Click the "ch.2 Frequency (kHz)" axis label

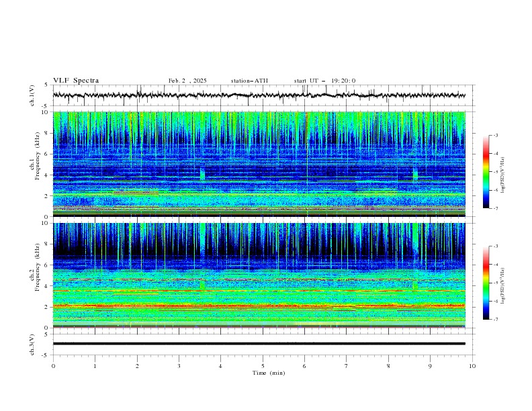(34, 267)
